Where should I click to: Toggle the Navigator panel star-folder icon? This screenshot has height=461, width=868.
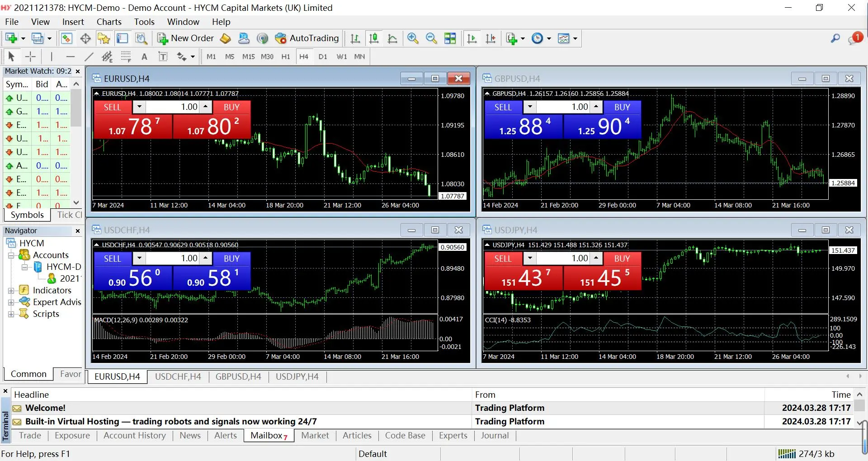[104, 38]
